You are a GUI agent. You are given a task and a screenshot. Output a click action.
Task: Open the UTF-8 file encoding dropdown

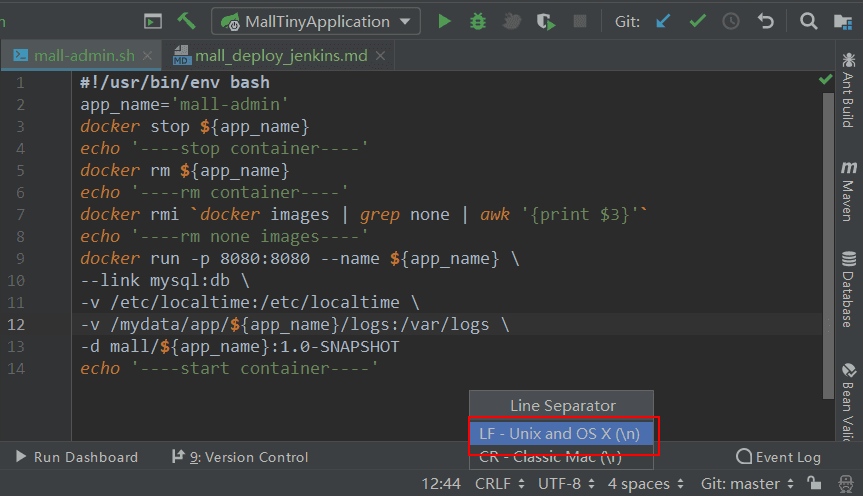[x=565, y=484]
